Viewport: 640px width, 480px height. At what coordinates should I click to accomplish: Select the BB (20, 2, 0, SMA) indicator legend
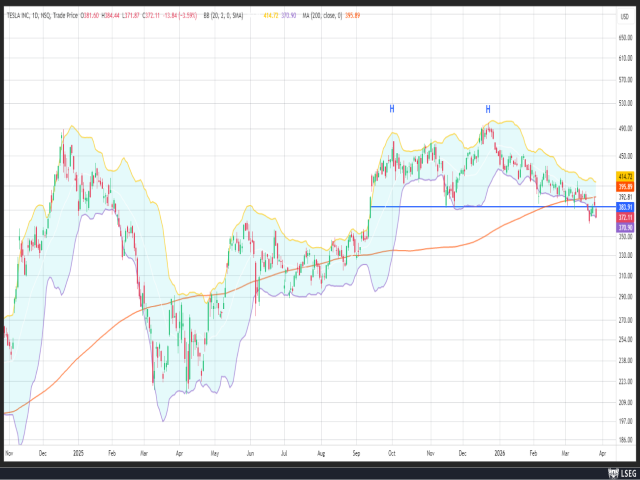click(221, 16)
